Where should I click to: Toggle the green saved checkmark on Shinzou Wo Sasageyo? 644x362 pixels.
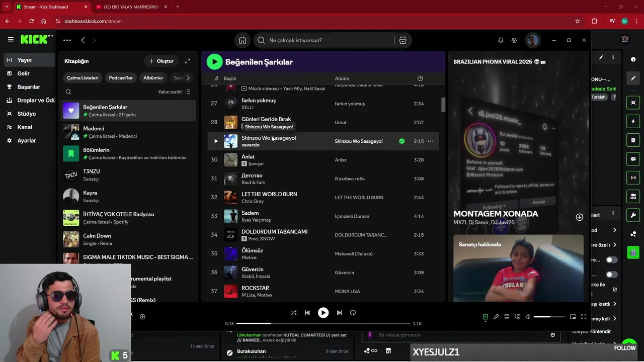(401, 141)
